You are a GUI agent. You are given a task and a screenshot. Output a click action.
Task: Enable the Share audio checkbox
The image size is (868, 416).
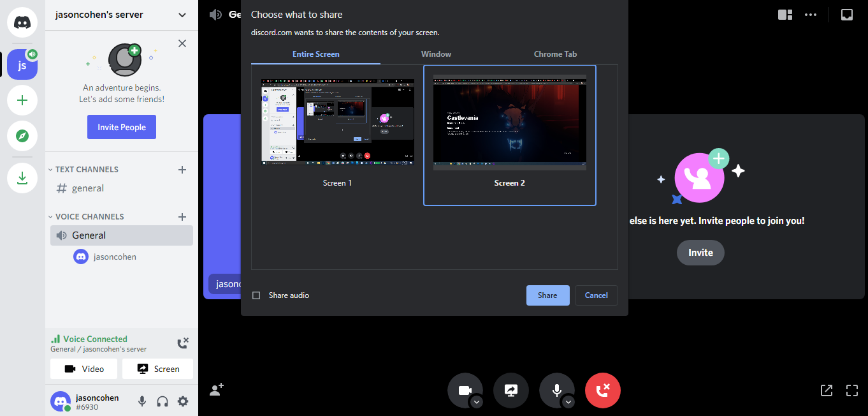tap(256, 295)
